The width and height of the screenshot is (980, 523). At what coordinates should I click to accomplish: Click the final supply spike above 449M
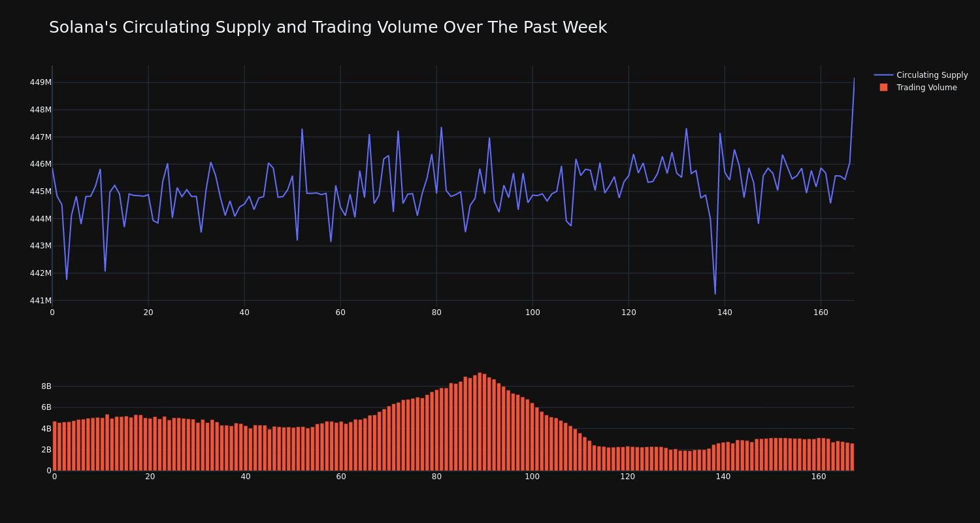pyautogui.click(x=854, y=79)
